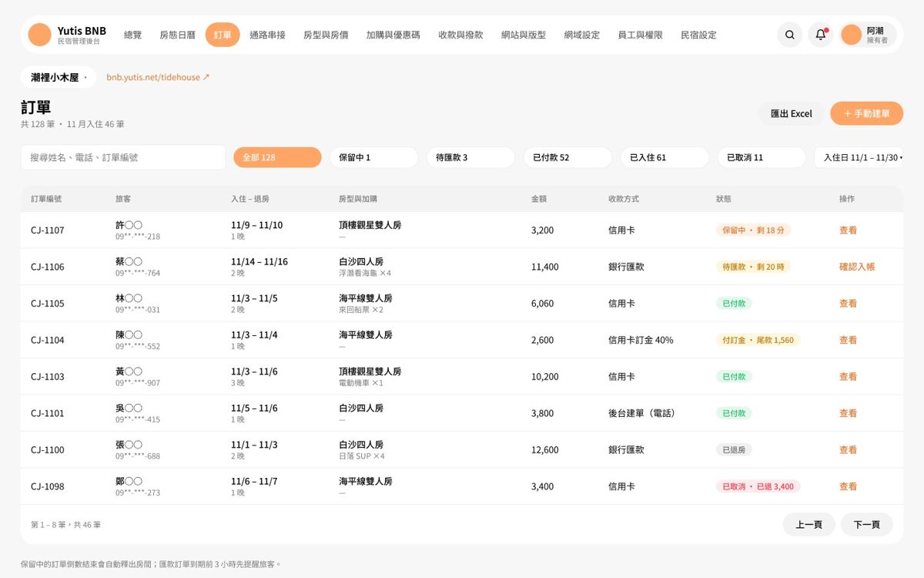Filter by 已入住 61
The width and height of the screenshot is (924, 578).
665,157
